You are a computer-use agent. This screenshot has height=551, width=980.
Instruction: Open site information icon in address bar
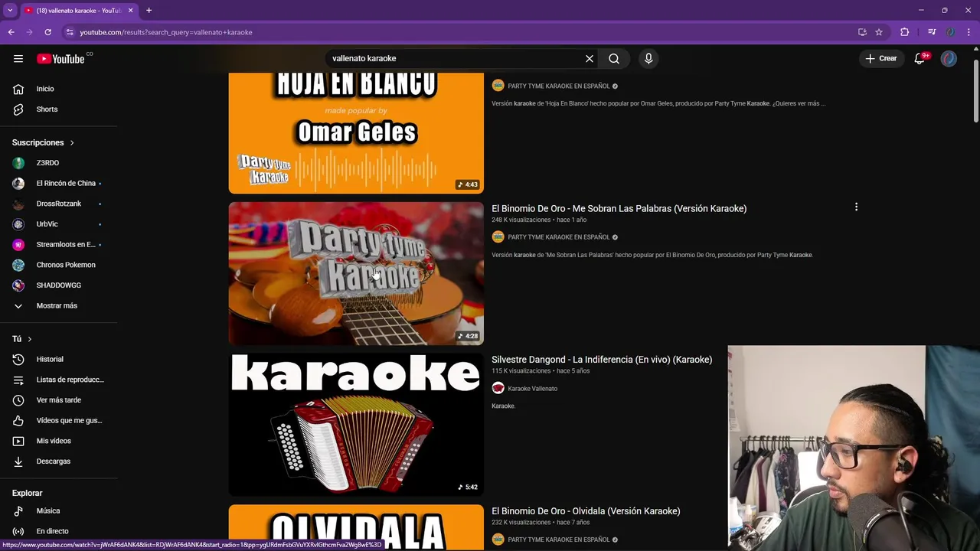(x=70, y=32)
